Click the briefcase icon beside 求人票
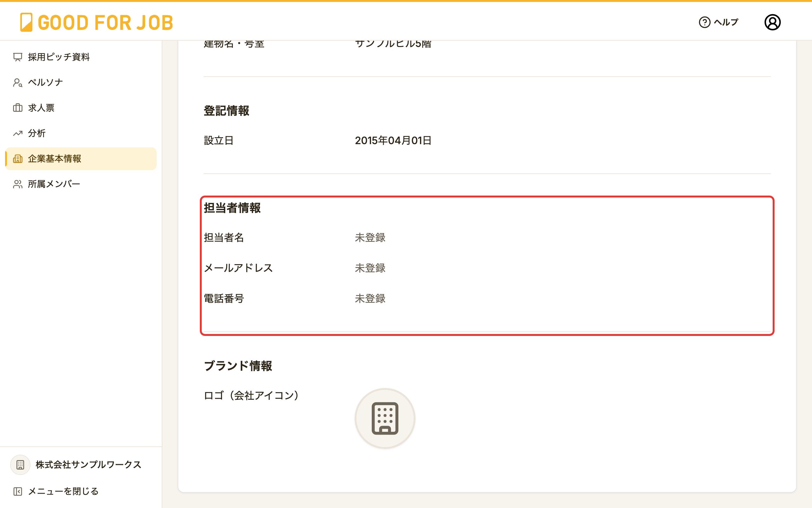 click(18, 108)
